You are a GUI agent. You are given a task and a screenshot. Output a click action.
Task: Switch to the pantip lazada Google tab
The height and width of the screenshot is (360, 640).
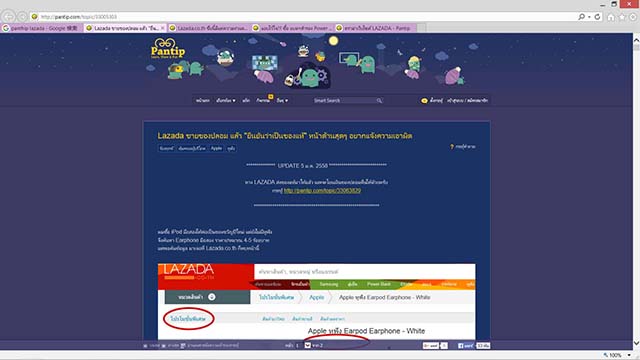[42, 28]
